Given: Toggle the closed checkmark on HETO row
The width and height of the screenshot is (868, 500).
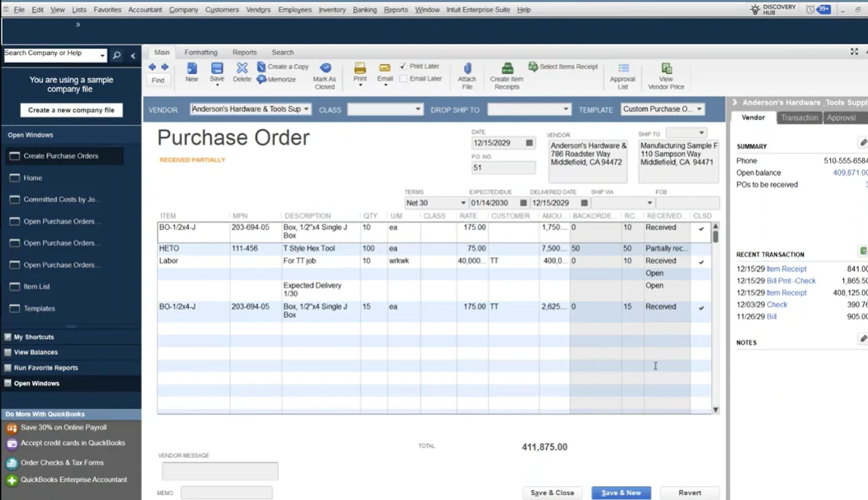Looking at the screenshot, I should coord(701,249).
